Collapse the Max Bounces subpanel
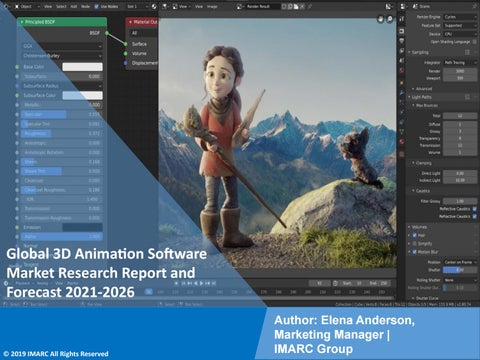 click(413, 105)
